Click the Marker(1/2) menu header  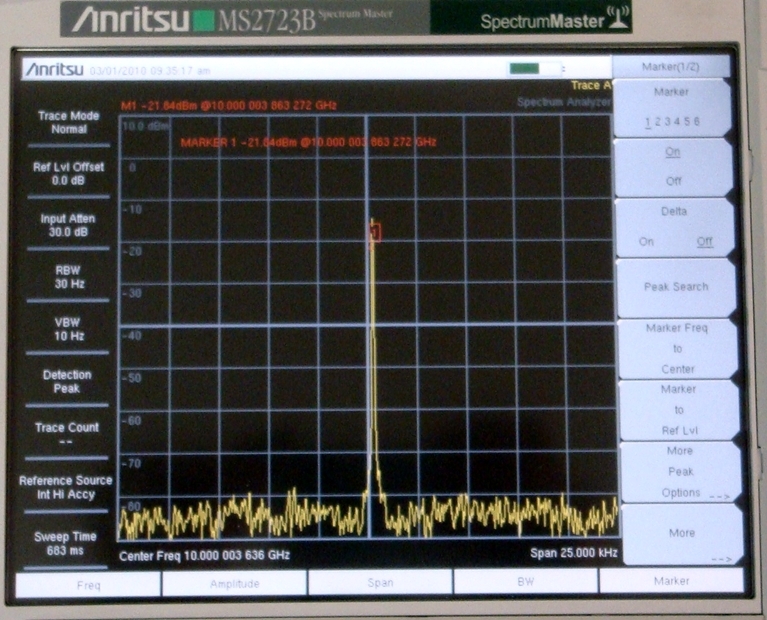(x=671, y=67)
